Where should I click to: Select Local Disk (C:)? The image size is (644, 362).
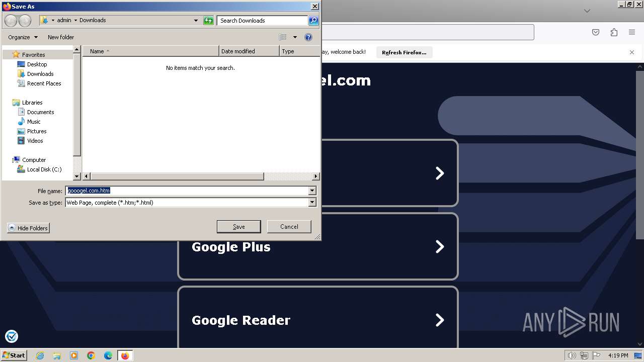(44, 169)
